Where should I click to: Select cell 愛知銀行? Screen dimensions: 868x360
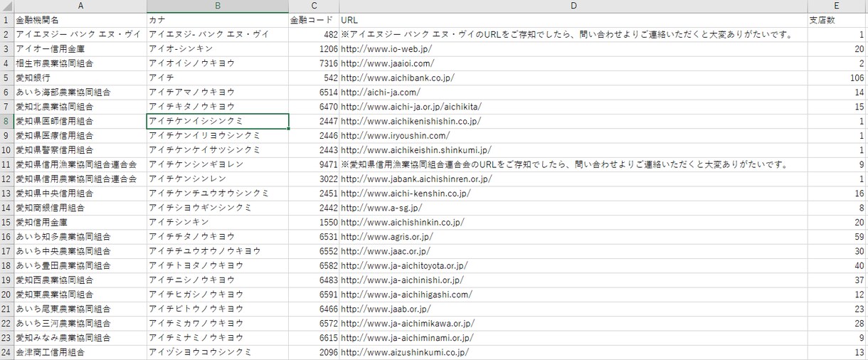[80, 78]
